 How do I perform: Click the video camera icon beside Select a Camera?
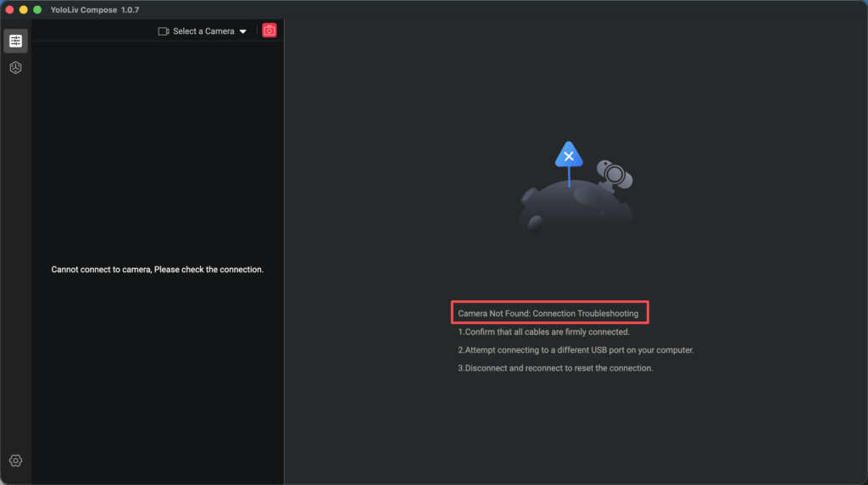pyautogui.click(x=164, y=31)
